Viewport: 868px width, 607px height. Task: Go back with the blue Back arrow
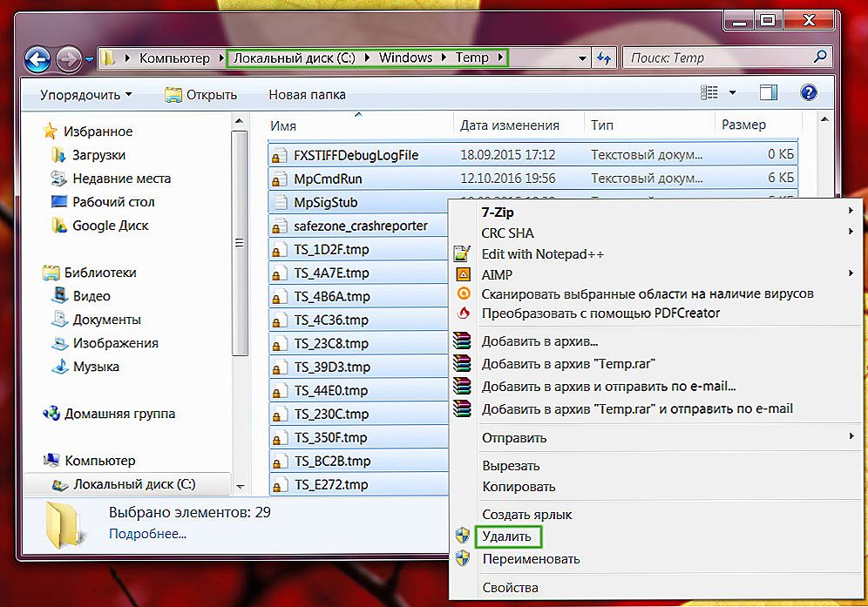[x=37, y=58]
